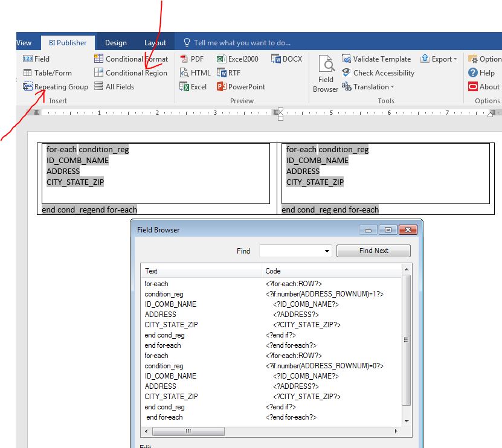Viewport: 502px width, 448px height.
Task: Click the right arrow on the field list's horizontal scrollbar
Action: [x=396, y=431]
